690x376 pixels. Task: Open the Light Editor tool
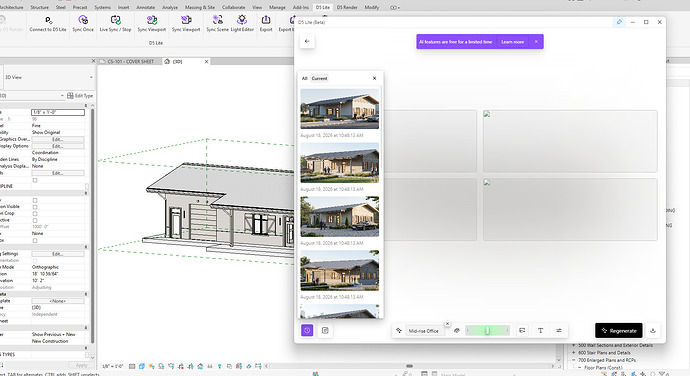tap(242, 20)
